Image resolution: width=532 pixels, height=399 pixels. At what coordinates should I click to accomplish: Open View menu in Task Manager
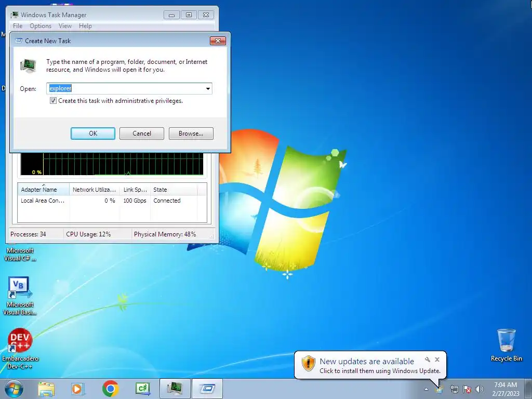tap(65, 26)
